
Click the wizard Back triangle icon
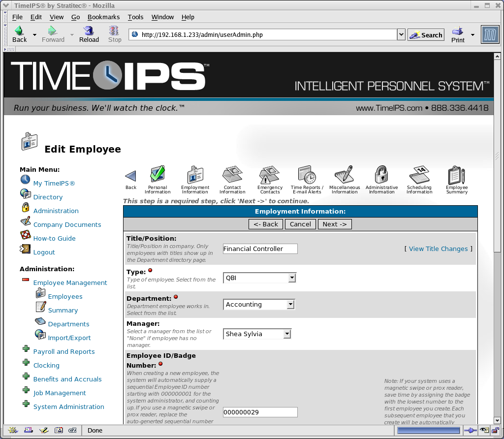131,176
